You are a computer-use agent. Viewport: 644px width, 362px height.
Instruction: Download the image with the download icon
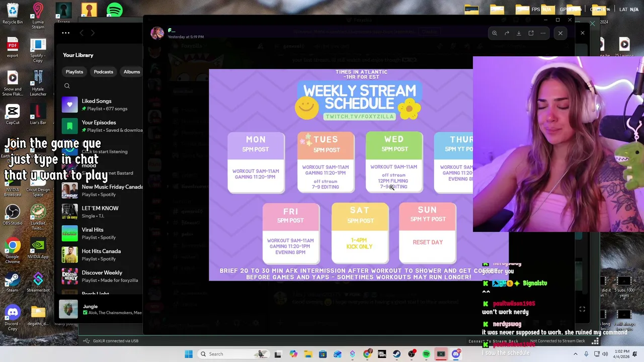[519, 33]
